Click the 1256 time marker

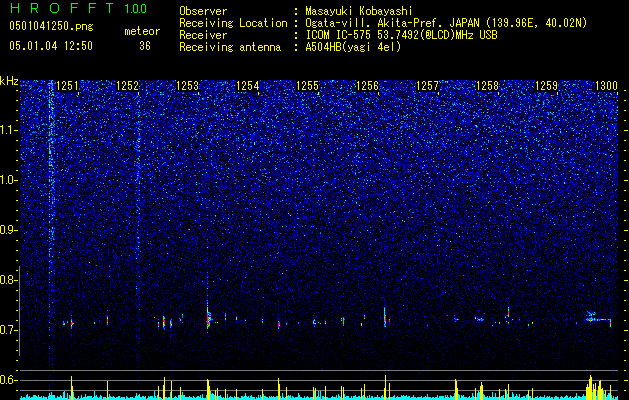(367, 86)
